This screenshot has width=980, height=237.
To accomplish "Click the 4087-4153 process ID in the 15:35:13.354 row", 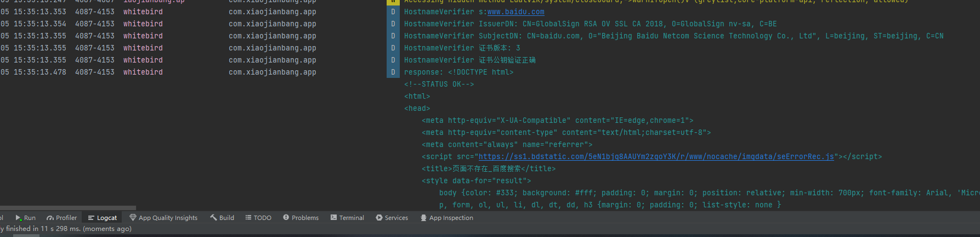I will [95, 24].
